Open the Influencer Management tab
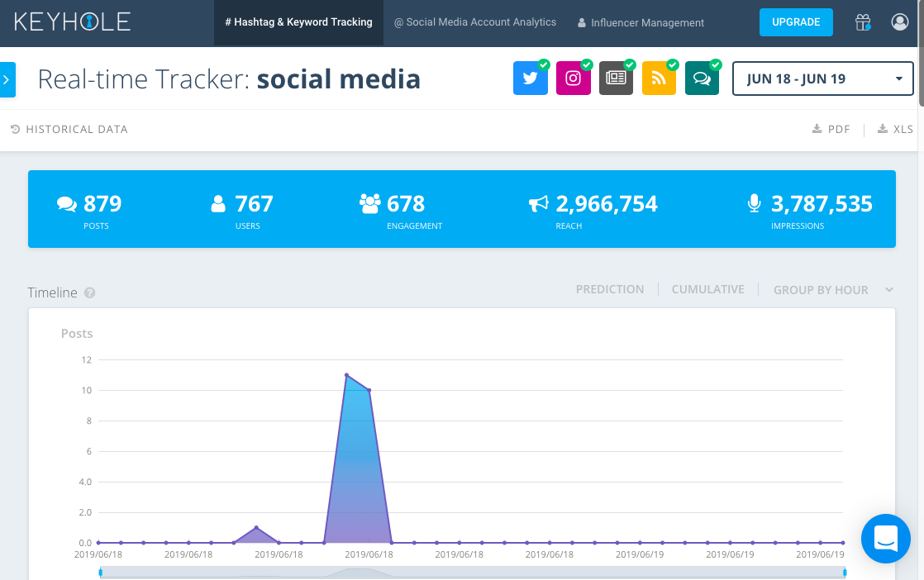924x580 pixels. click(x=641, y=23)
